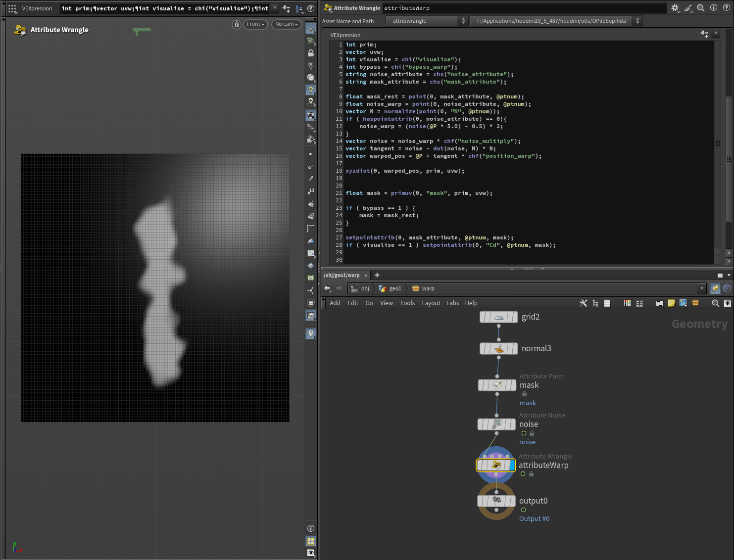The height and width of the screenshot is (560, 734).
Task: Click the parameter pane info icon
Action: tap(714, 8)
